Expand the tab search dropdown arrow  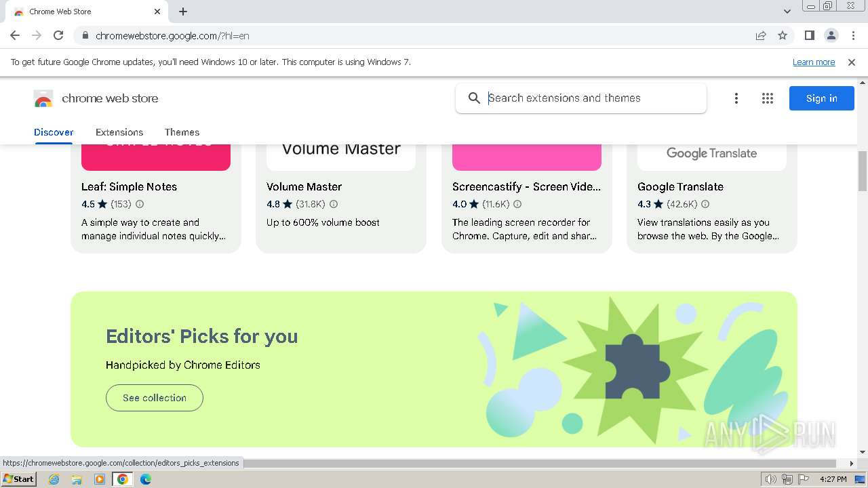tap(787, 12)
